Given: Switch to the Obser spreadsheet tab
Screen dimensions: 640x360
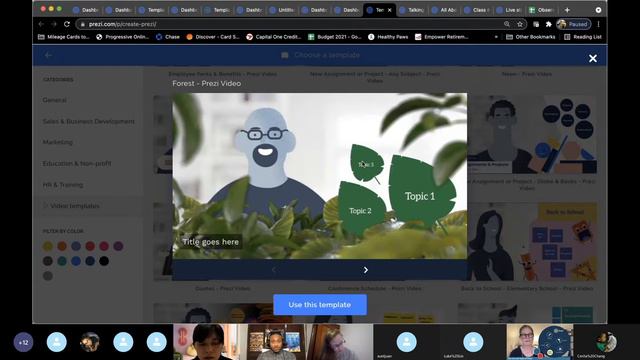Looking at the screenshot, I should [541, 10].
